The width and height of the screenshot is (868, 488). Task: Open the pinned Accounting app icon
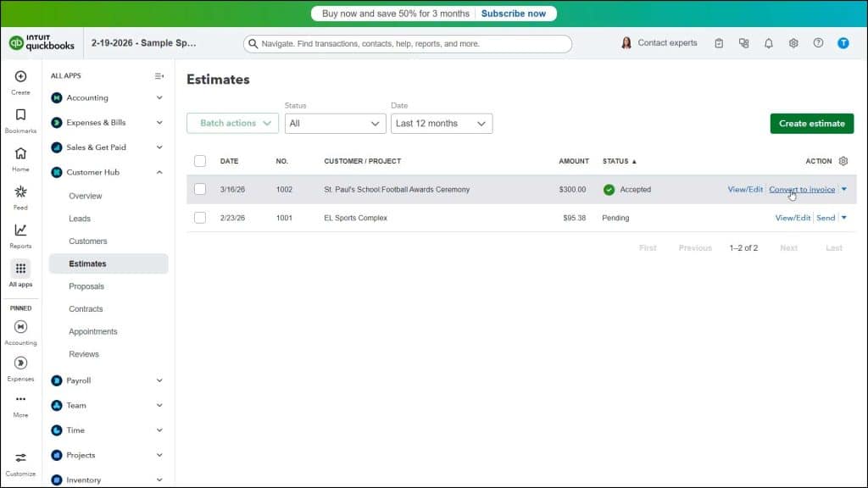click(19, 328)
